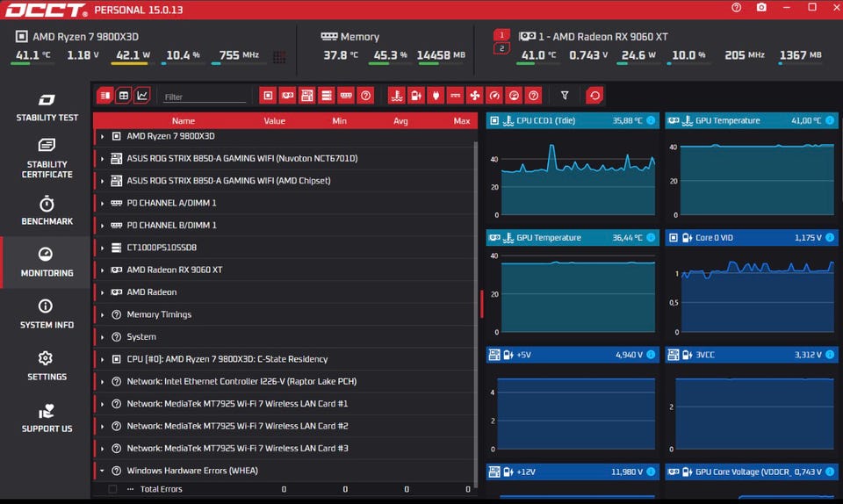The height and width of the screenshot is (504, 843).
Task: Switch to the combined table and graph view
Action: coord(105,96)
